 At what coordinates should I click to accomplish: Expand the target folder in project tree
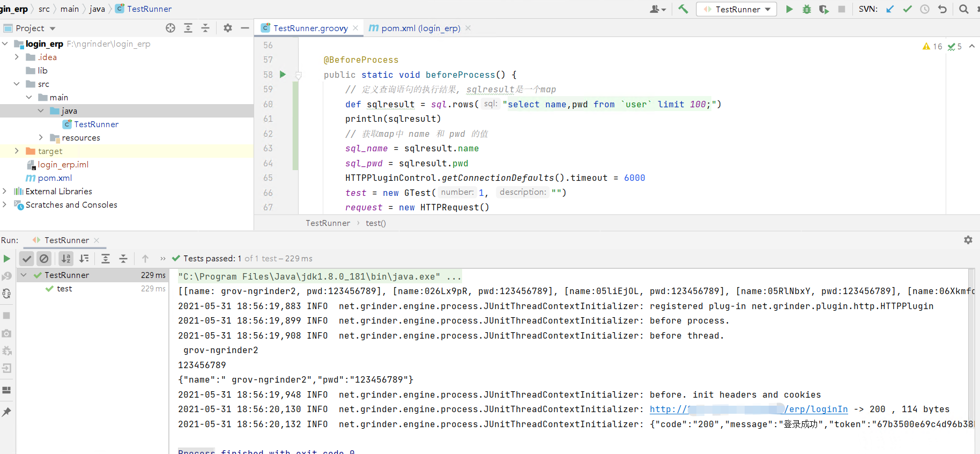coord(17,151)
